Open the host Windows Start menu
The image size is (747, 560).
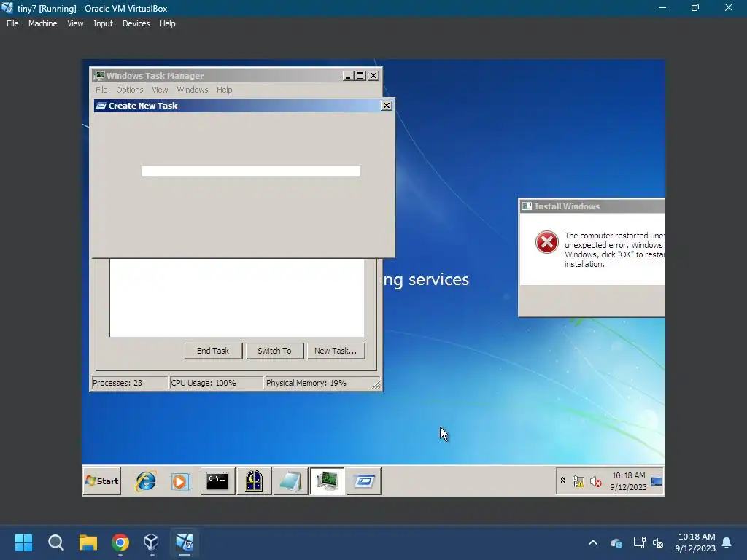[24, 542]
